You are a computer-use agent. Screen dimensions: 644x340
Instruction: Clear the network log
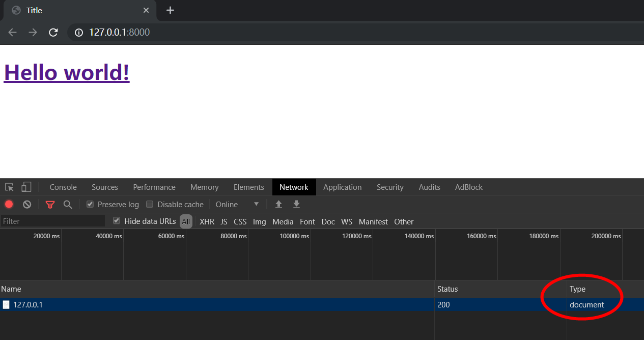click(x=27, y=205)
